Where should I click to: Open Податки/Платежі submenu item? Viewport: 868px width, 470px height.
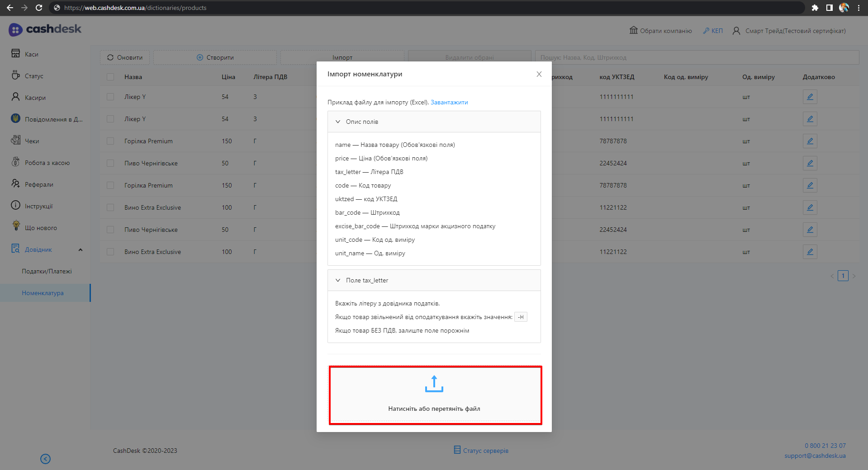pos(47,271)
